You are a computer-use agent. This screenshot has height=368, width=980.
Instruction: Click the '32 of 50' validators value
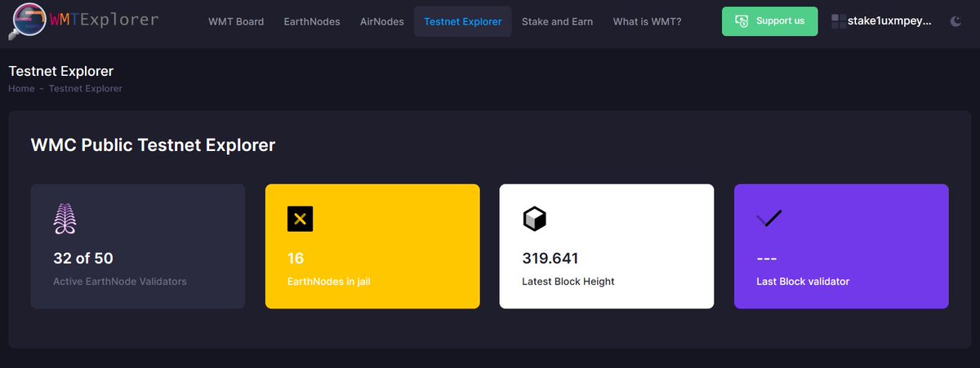83,259
